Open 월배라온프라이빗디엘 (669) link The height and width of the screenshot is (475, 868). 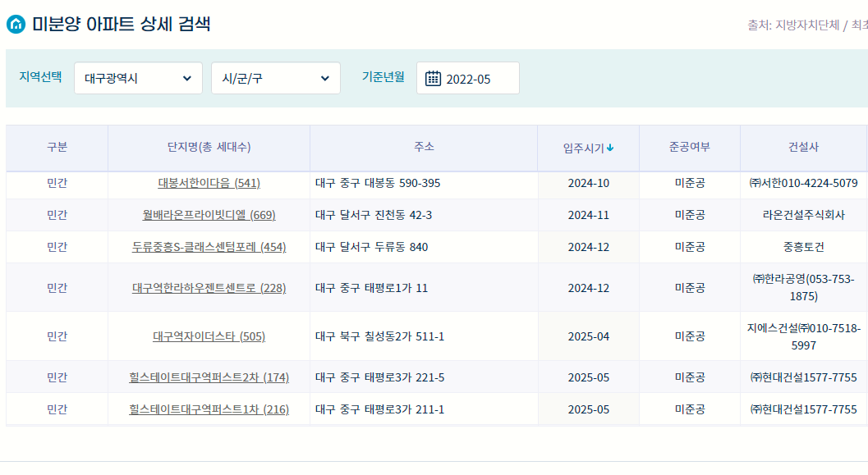click(x=209, y=215)
